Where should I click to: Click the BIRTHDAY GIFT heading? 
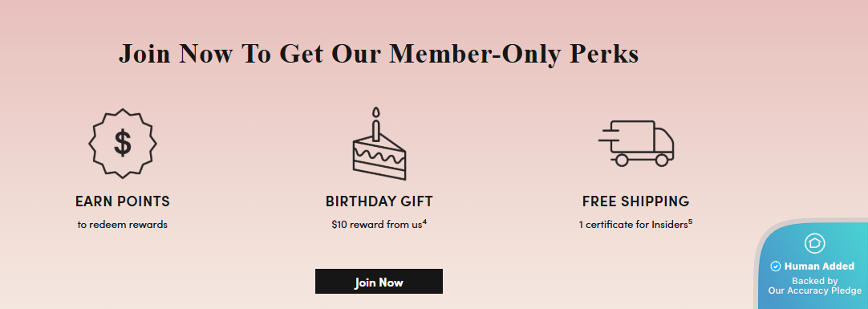(379, 201)
